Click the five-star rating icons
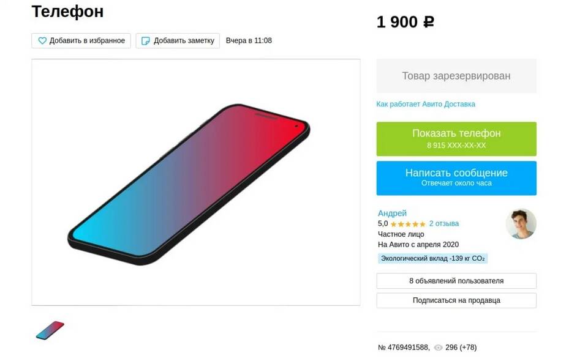 tap(408, 224)
